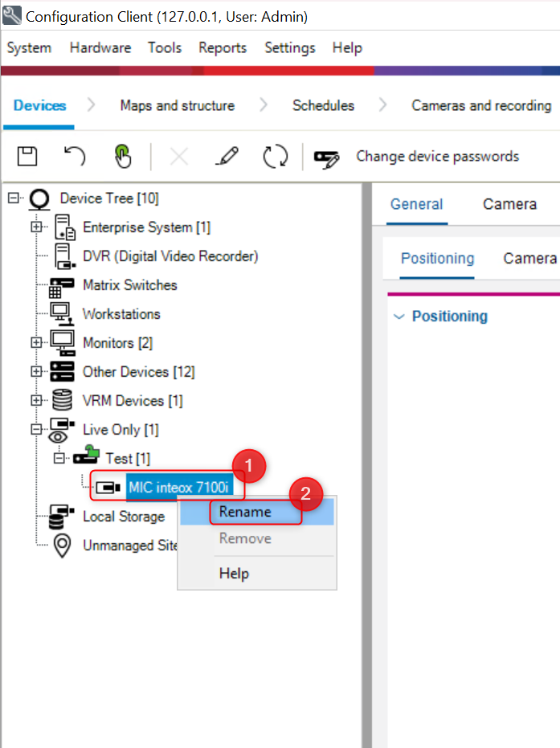The image size is (560, 748).
Task: Switch to Maps and structure tab
Action: pos(177,105)
